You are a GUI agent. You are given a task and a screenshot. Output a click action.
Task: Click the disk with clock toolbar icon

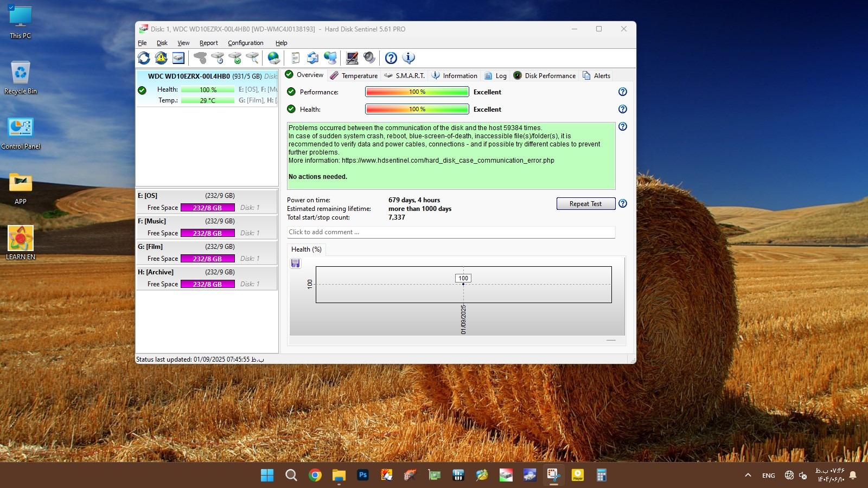218,57
